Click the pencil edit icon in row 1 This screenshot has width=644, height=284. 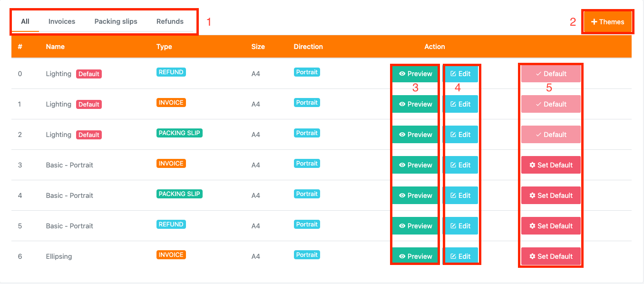(x=453, y=104)
